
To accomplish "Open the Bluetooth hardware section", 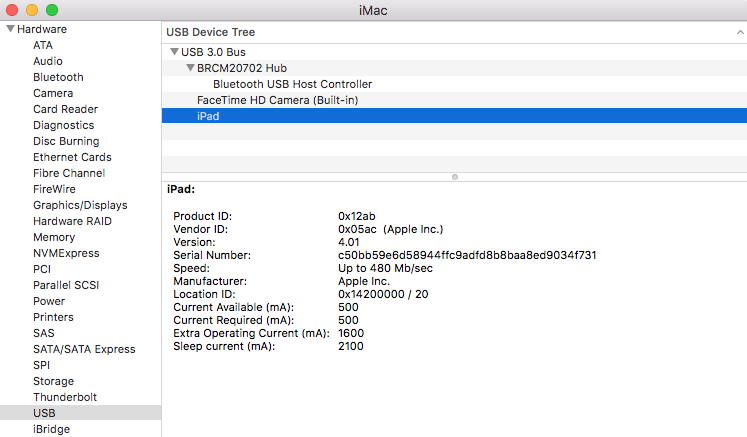I will (x=58, y=77).
